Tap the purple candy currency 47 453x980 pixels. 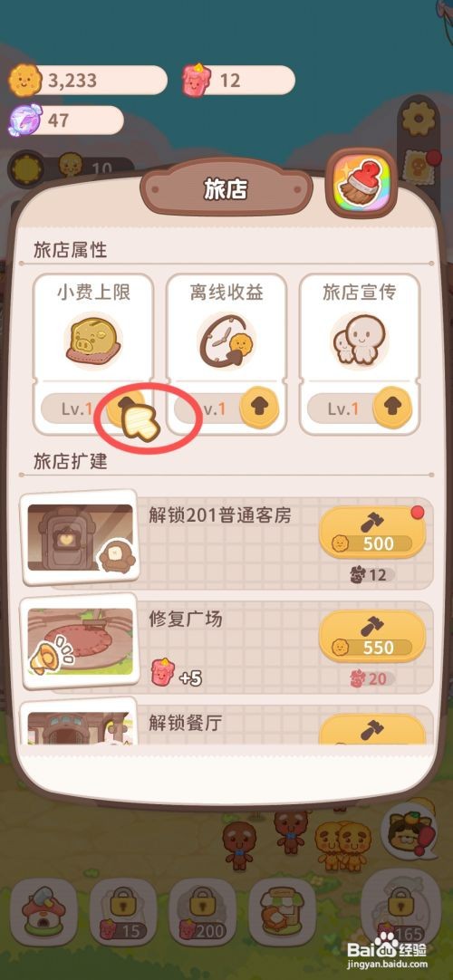coord(65,120)
